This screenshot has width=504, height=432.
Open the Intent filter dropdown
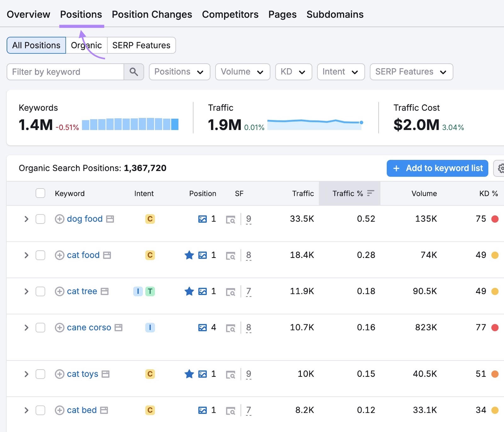pyautogui.click(x=341, y=72)
